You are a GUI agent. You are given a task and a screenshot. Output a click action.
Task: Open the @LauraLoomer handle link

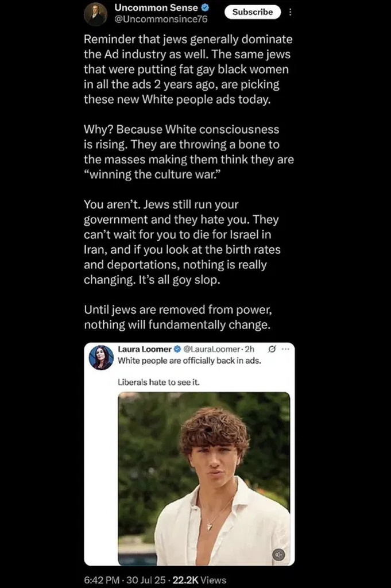pyautogui.click(x=212, y=349)
